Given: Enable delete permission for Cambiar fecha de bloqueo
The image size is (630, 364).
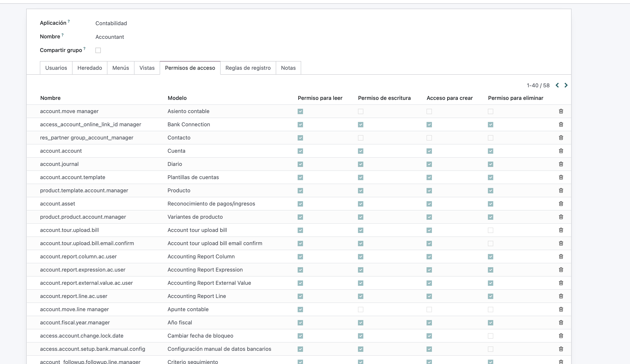Looking at the screenshot, I should [x=491, y=336].
